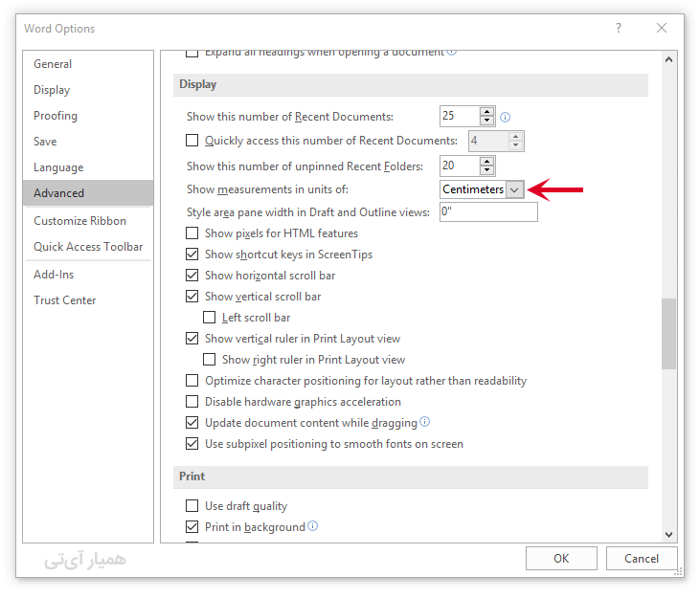This screenshot has width=700, height=598.
Task: Click the info icon beside Recent Documents spinner
Action: (x=505, y=118)
